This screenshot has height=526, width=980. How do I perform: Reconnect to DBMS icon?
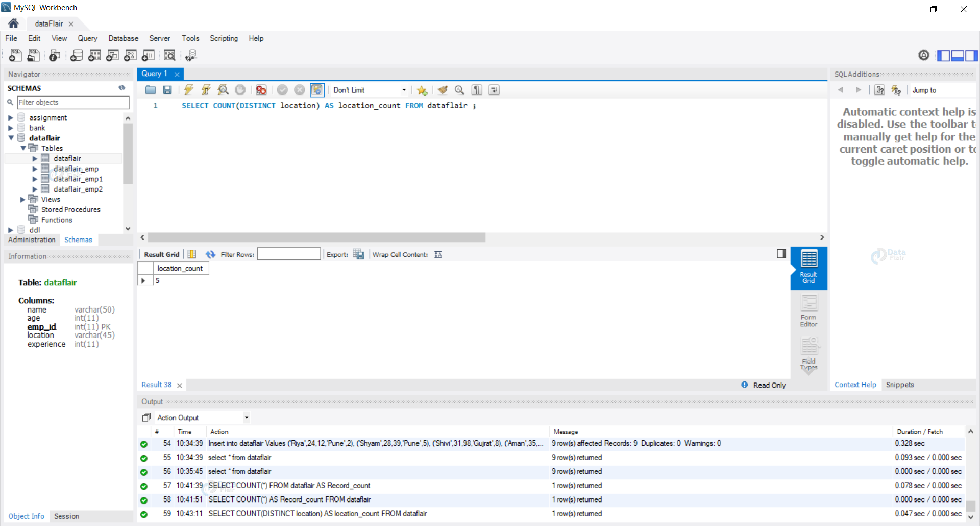(191, 55)
